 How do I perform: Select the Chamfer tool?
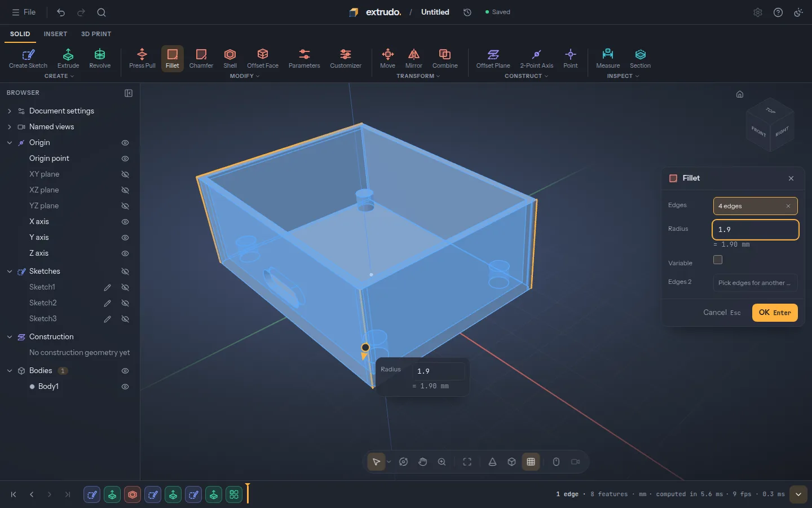(x=201, y=59)
